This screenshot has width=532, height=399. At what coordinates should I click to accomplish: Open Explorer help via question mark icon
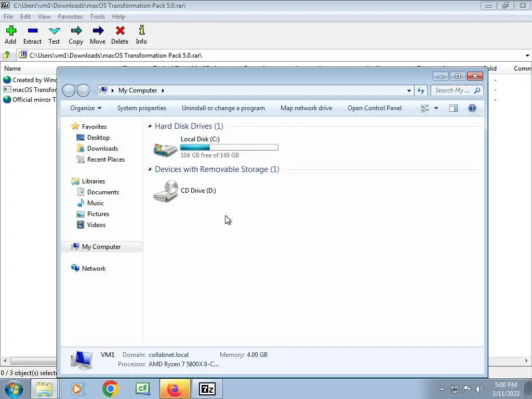point(472,108)
